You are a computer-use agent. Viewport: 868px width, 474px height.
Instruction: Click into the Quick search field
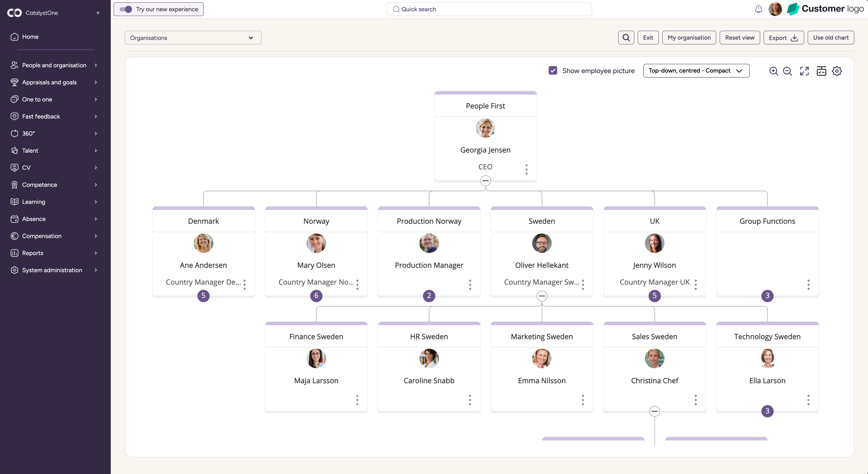point(489,9)
